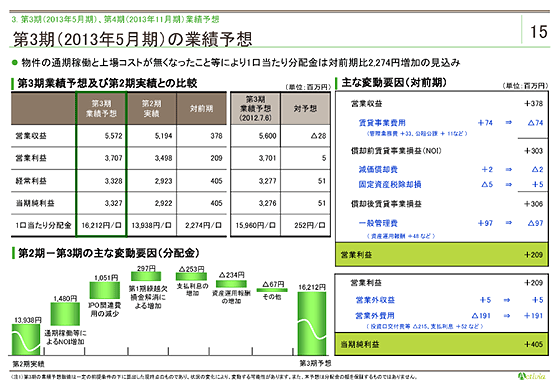Screen dimensions: 560x390
Task: Select the 第2期実績 column header
Action: point(151,109)
